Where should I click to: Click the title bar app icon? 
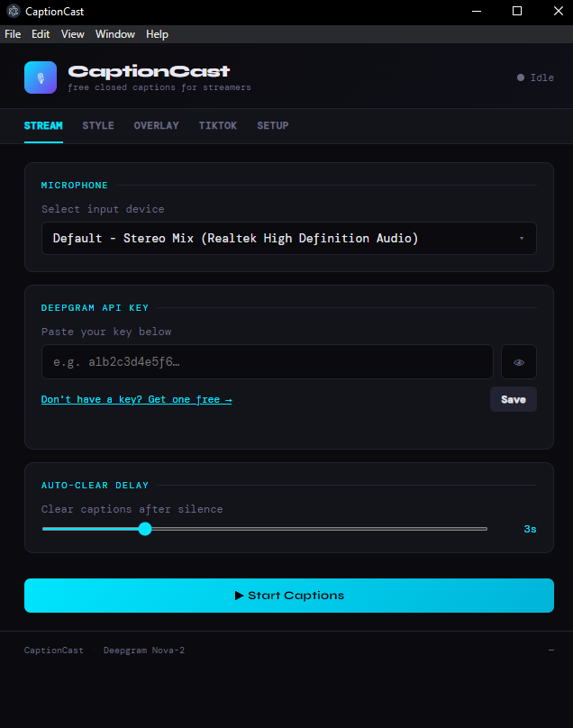[x=12, y=11]
